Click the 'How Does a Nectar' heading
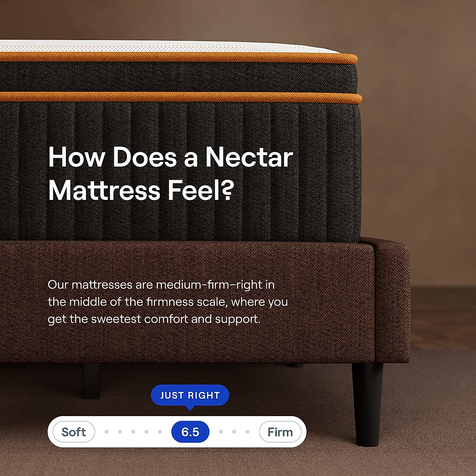This screenshot has height=476, width=476. click(171, 157)
